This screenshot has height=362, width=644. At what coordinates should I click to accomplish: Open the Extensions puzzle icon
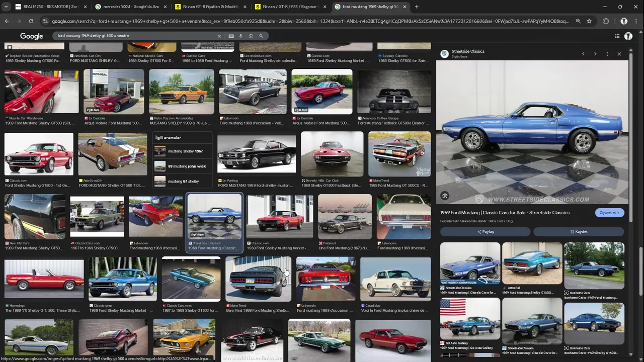point(606,21)
